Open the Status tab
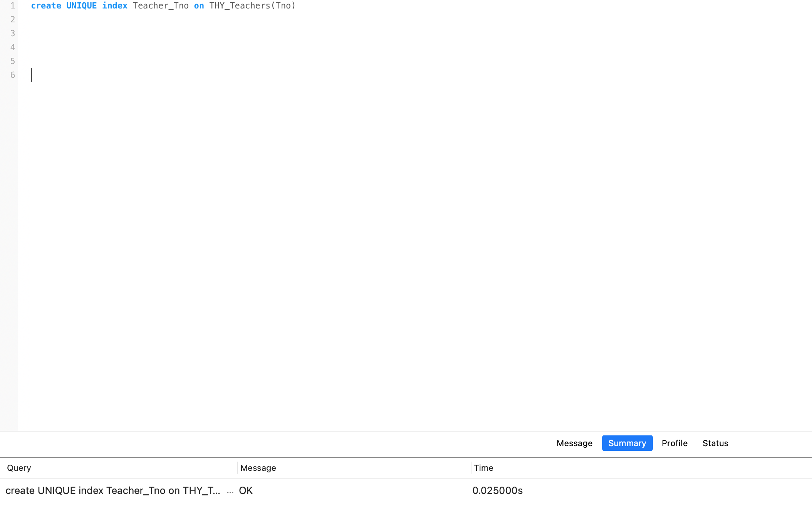Screen dimensions: 812x514 715,443
